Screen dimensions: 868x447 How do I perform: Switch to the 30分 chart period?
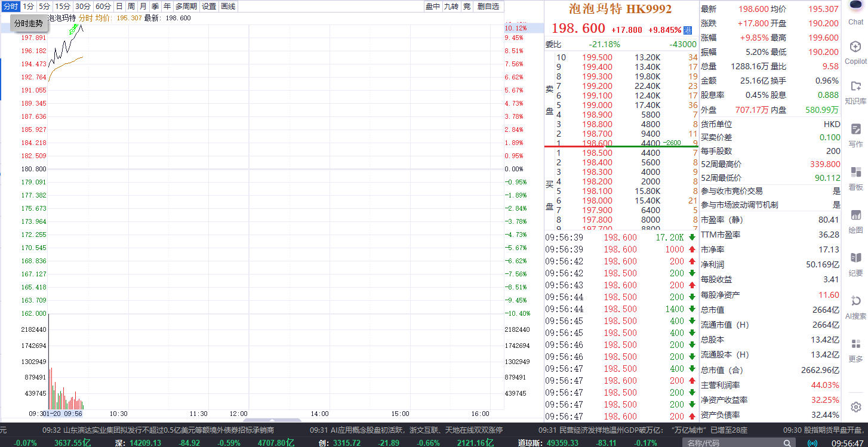(x=82, y=6)
